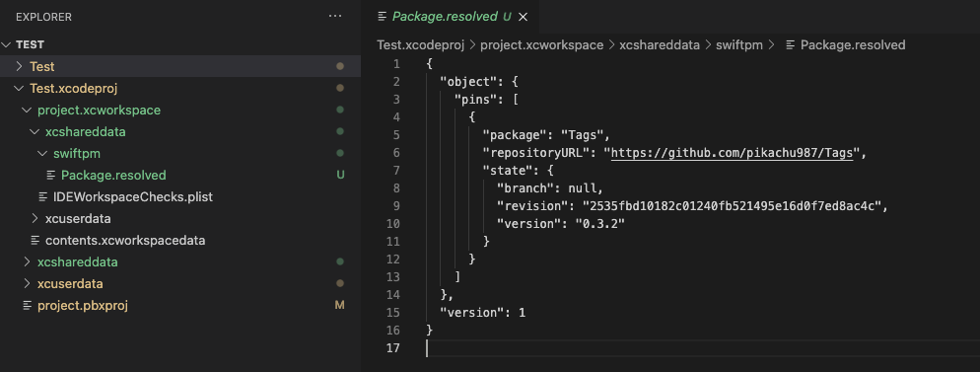This screenshot has height=372, width=980.
Task: Click xcshareddata in the breadcrumb
Action: [x=660, y=45]
